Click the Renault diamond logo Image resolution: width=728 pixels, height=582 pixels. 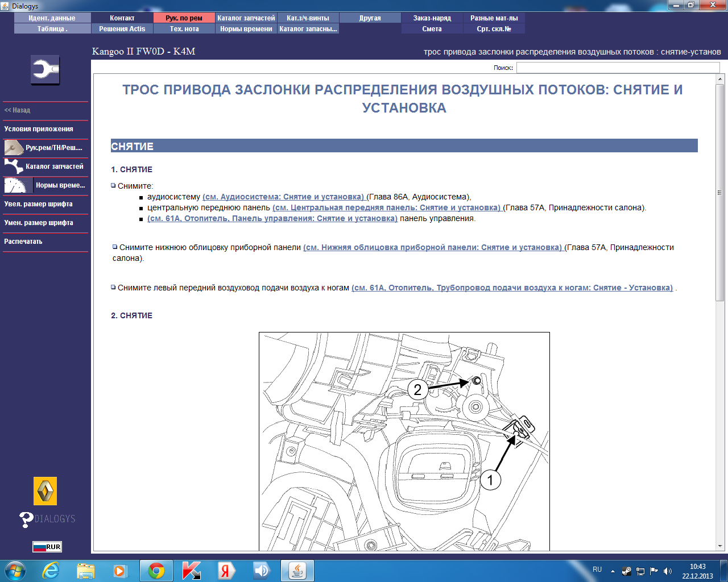45,491
